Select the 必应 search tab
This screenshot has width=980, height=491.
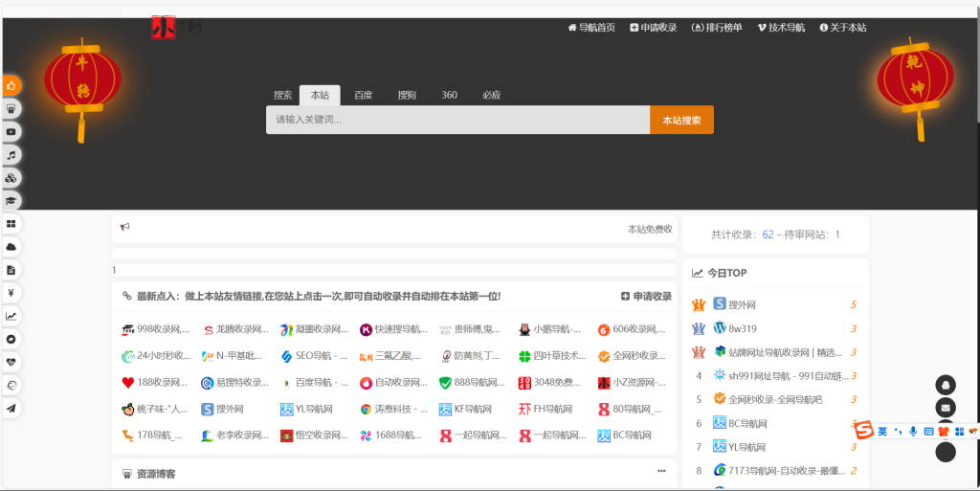491,96
